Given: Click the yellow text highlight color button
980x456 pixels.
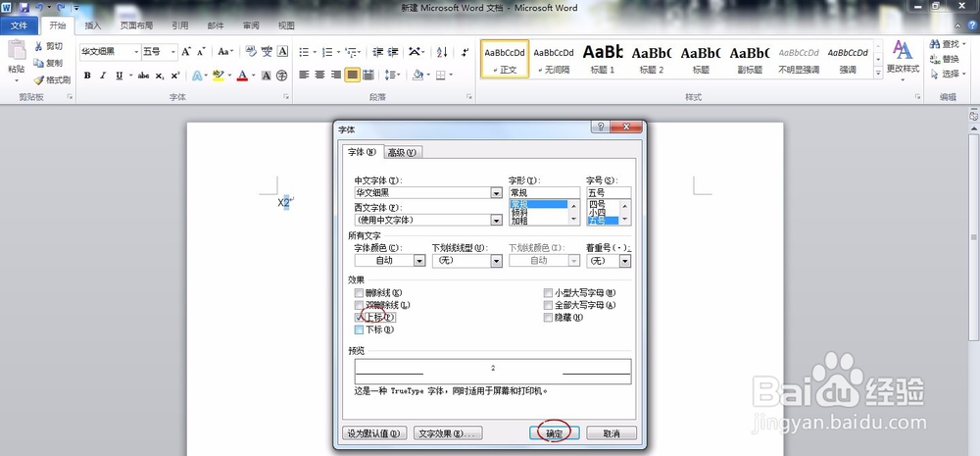Looking at the screenshot, I should tap(218, 76).
